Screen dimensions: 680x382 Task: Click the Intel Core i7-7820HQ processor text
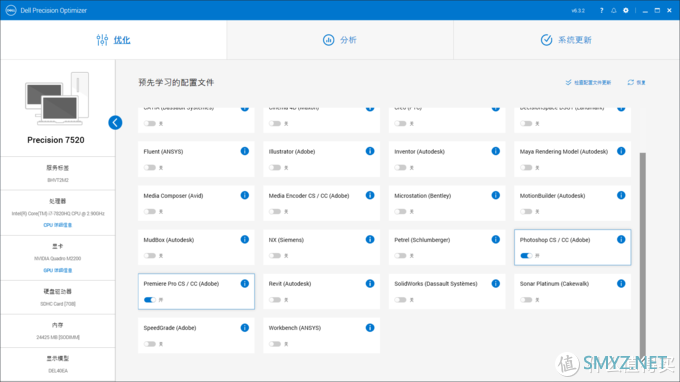pos(58,214)
